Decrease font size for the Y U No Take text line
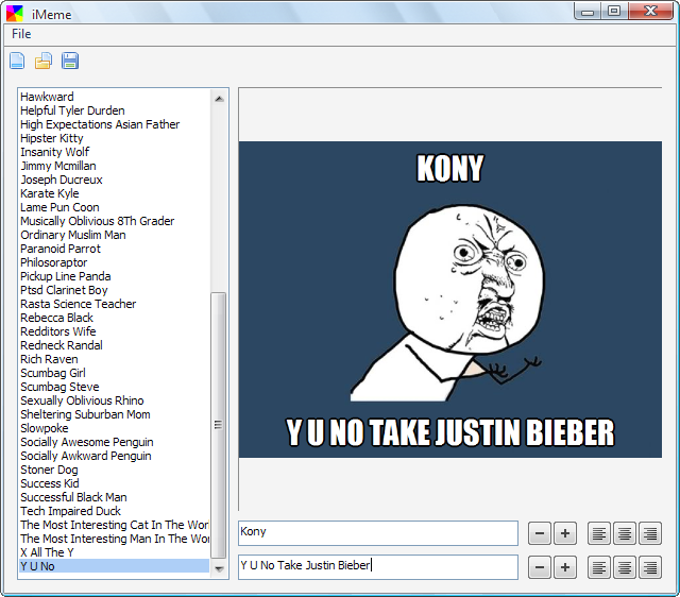The width and height of the screenshot is (680, 597). pos(539,568)
